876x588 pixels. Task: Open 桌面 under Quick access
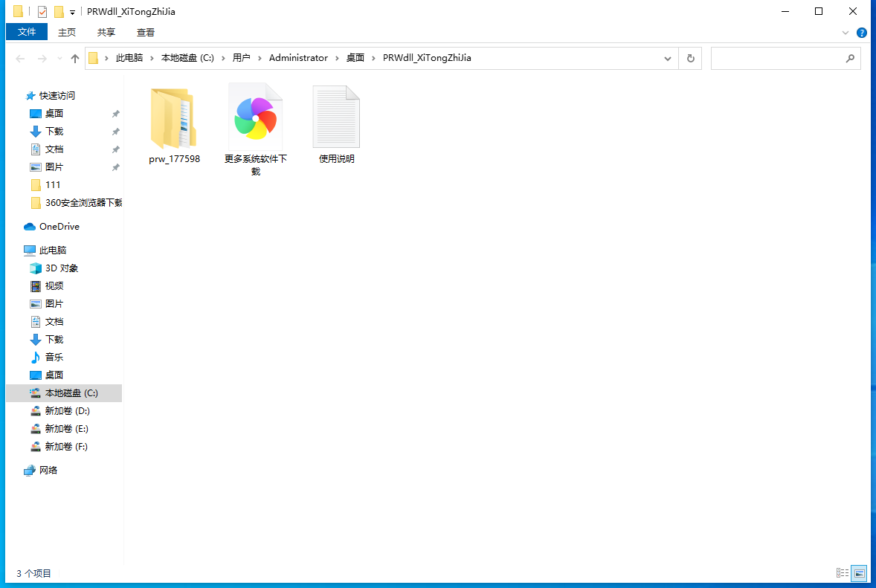(54, 113)
